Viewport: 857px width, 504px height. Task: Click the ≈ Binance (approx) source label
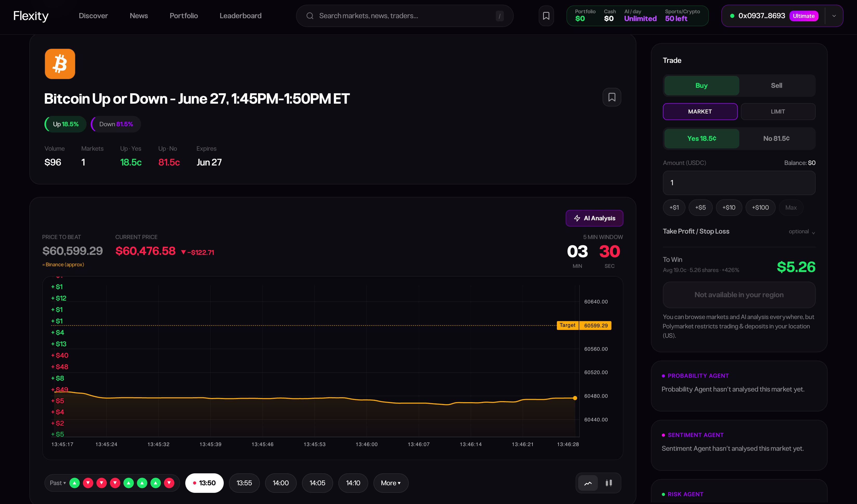(63, 264)
